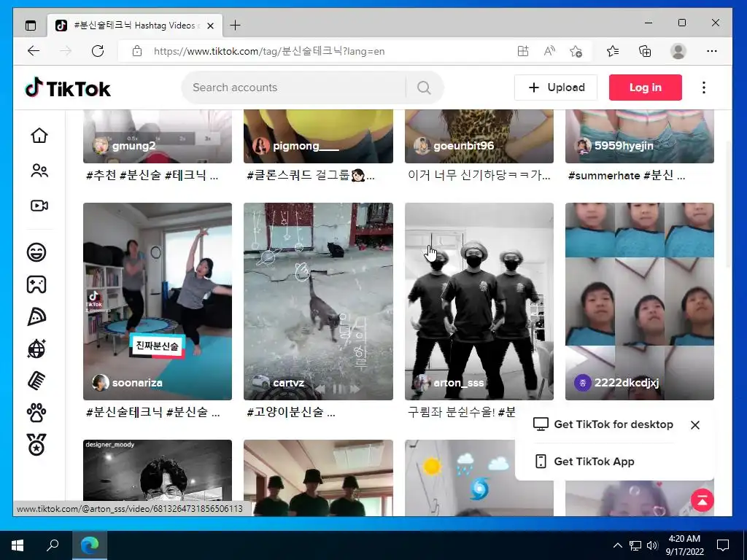The height and width of the screenshot is (560, 747).
Task: Open Windows taskbar search
Action: [53, 545]
